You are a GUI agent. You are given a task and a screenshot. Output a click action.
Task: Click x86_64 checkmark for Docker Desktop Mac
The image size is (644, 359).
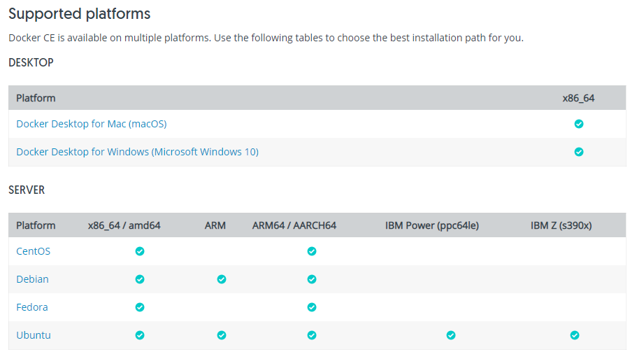coord(579,124)
